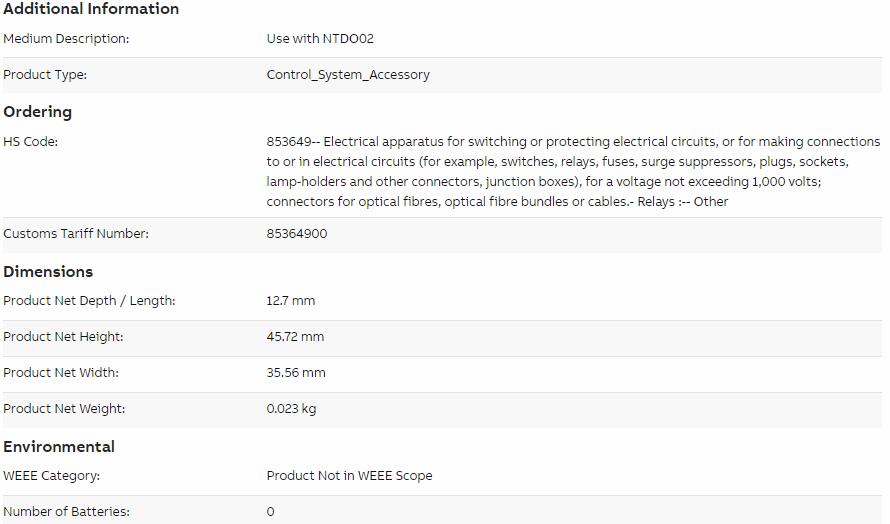Click the Use with NTDO02 value
The height and width of the screenshot is (524, 890).
(x=320, y=39)
